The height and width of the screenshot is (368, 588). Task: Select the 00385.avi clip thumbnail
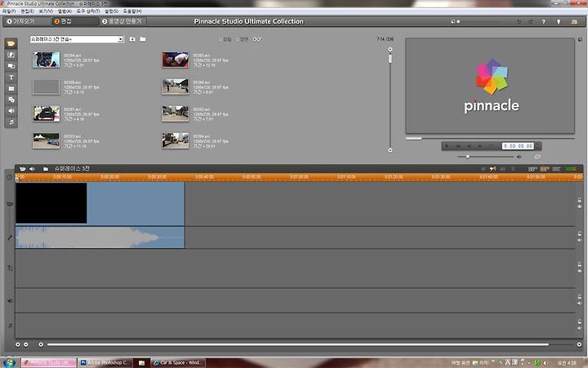176,60
